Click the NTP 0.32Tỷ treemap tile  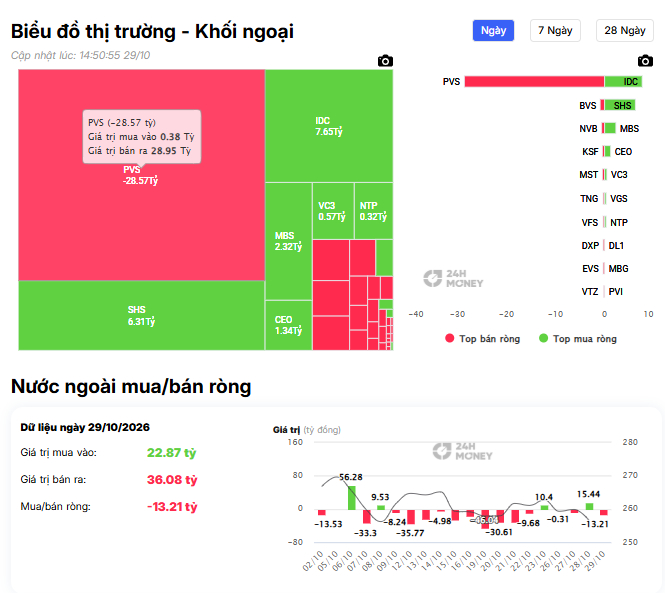tap(374, 211)
